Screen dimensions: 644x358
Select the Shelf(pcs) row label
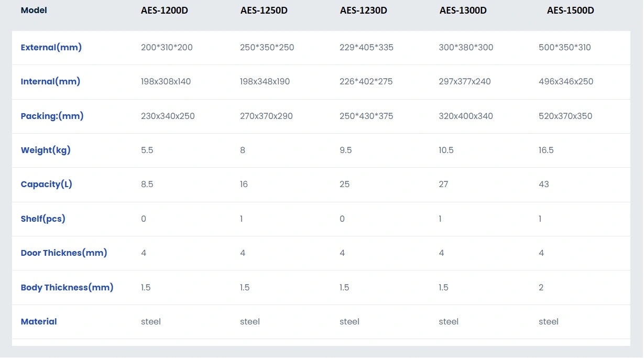(x=43, y=219)
